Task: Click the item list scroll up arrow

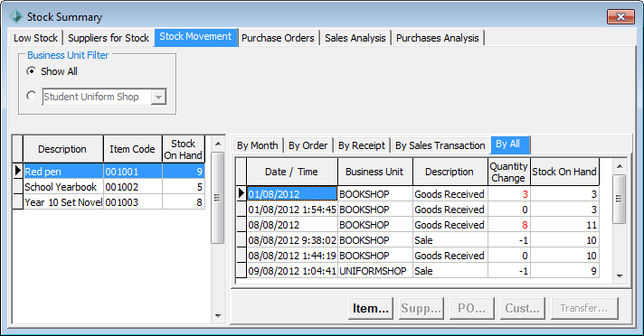Action: (x=218, y=144)
